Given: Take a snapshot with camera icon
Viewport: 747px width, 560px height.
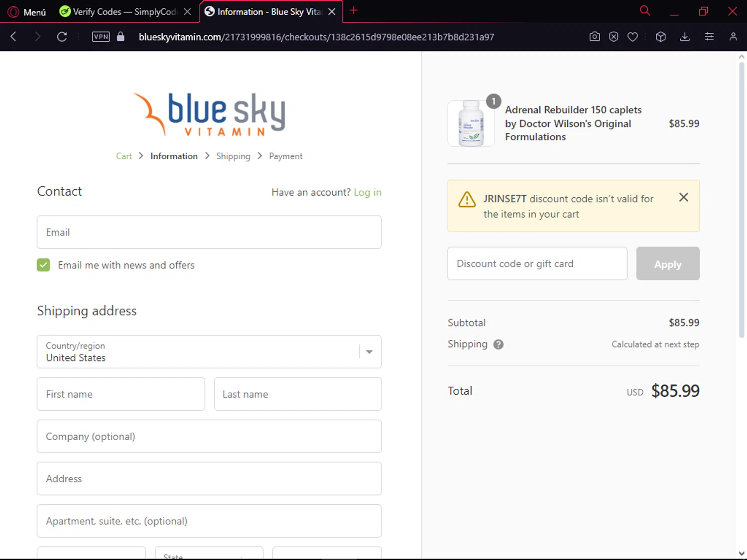Looking at the screenshot, I should (x=595, y=37).
